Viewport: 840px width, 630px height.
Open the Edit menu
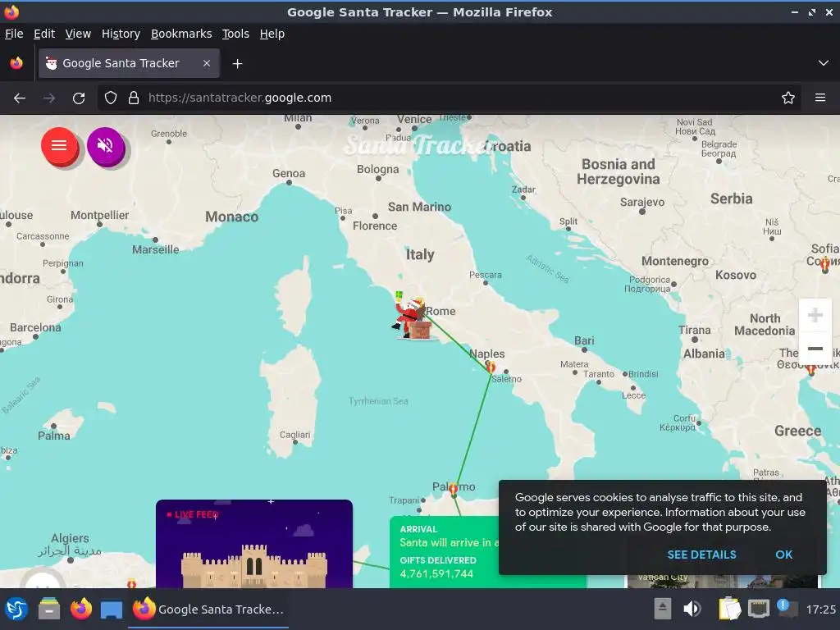tap(44, 34)
